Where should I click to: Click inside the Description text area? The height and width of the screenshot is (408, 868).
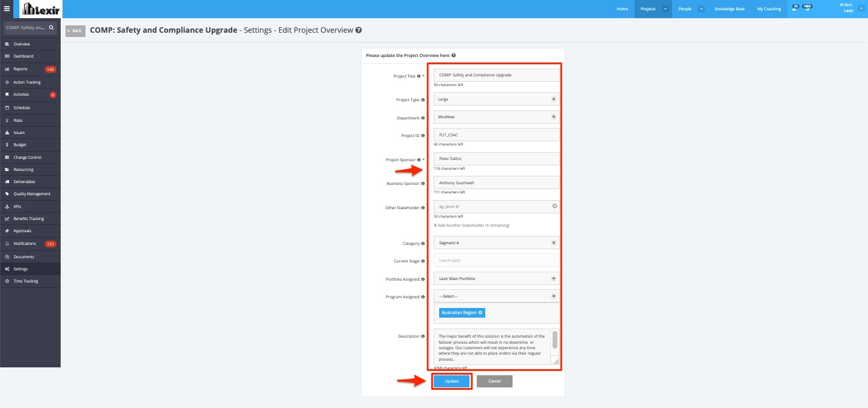click(492, 347)
